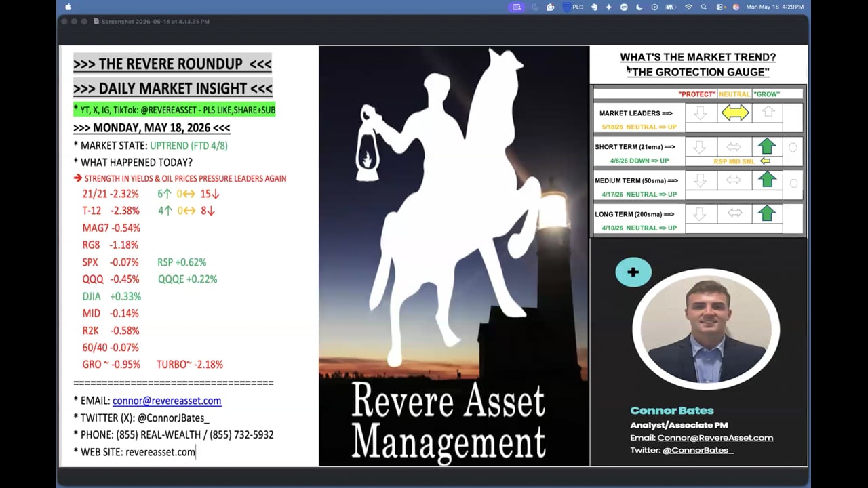868x488 pixels.
Task: Click the faded double arrow in Short Term row
Action: tap(734, 147)
